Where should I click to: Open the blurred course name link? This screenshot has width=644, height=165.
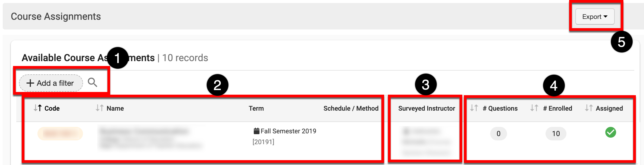coord(144,131)
